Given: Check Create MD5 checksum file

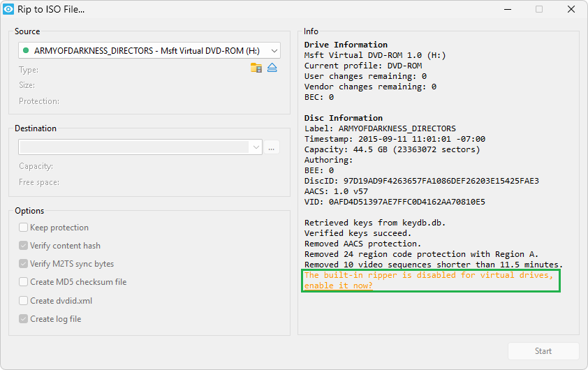Looking at the screenshot, I should coord(24,282).
